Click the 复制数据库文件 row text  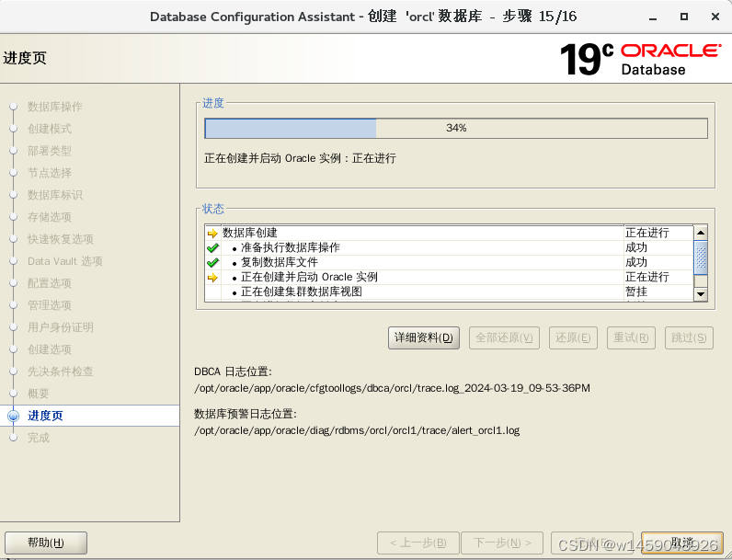coord(280,262)
